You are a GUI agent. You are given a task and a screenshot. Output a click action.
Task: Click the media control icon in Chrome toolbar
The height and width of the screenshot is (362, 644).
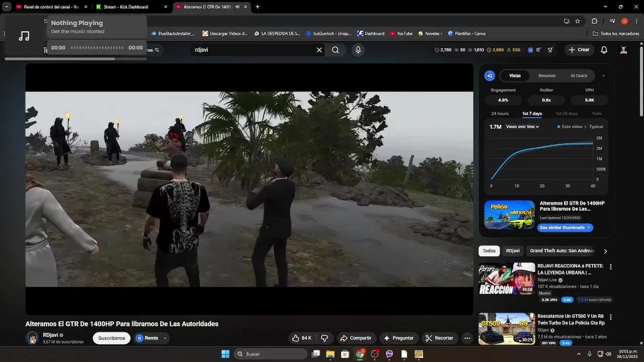pos(612,21)
